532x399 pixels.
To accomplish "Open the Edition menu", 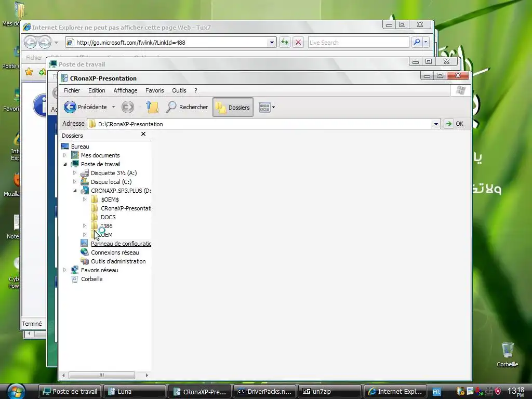I will coord(97,90).
